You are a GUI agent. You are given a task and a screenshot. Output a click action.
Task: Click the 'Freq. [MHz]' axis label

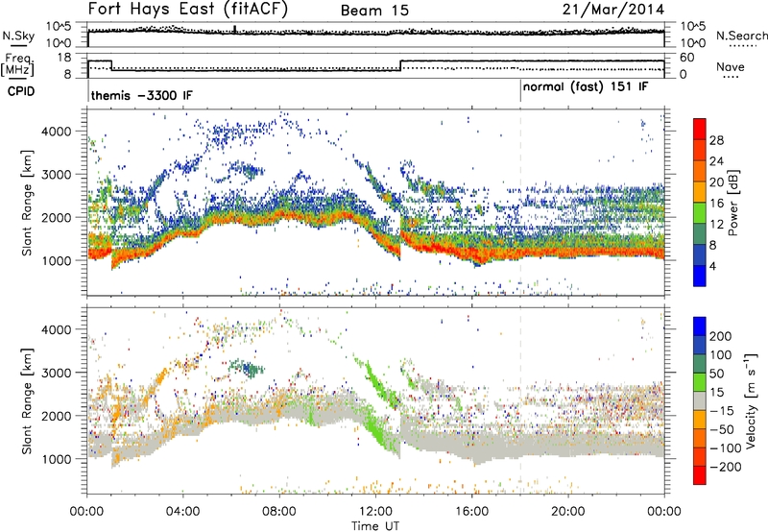coord(17,64)
